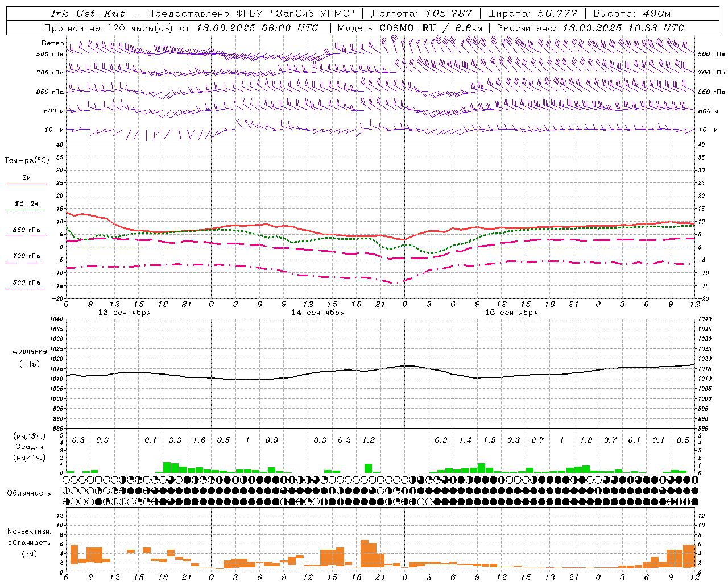Click the date label 15 сентября
Image resolution: width=728 pixels, height=582 pixels.
click(511, 313)
